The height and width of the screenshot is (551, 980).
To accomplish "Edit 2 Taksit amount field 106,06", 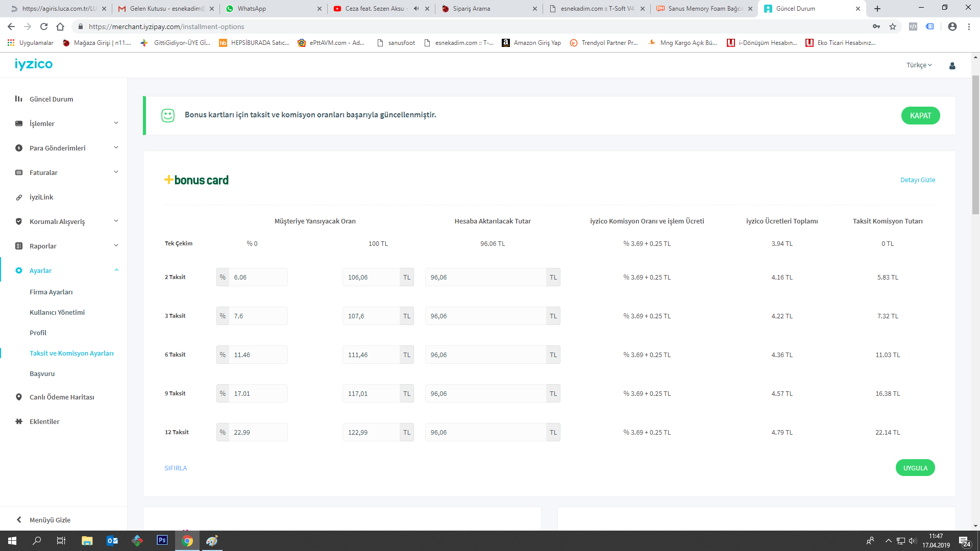I will coord(371,278).
